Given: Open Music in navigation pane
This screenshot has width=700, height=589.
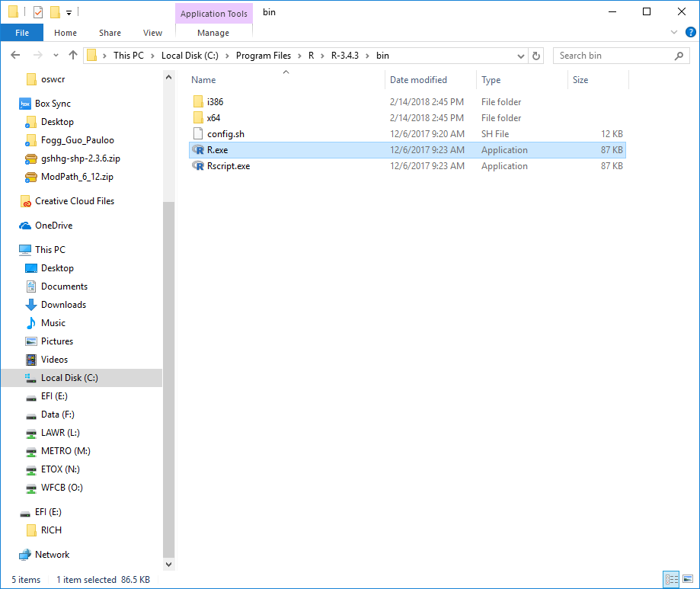Looking at the screenshot, I should point(46,323).
